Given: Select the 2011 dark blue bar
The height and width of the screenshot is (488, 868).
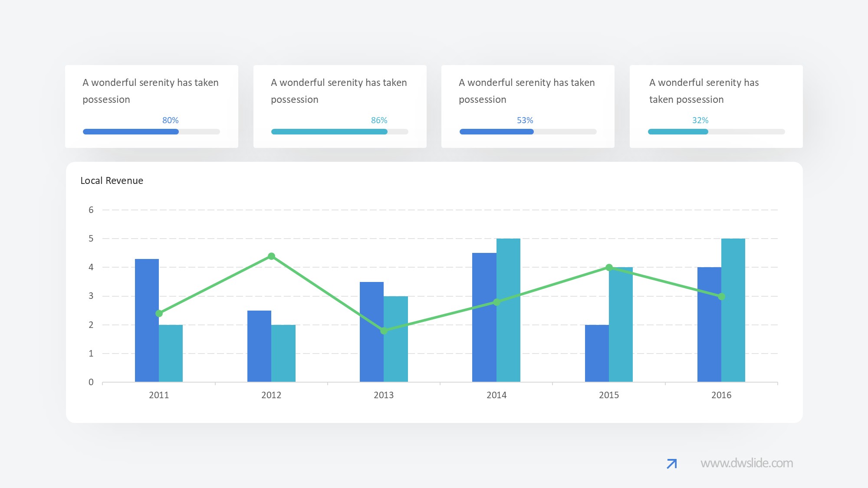Looking at the screenshot, I should pos(147,321).
